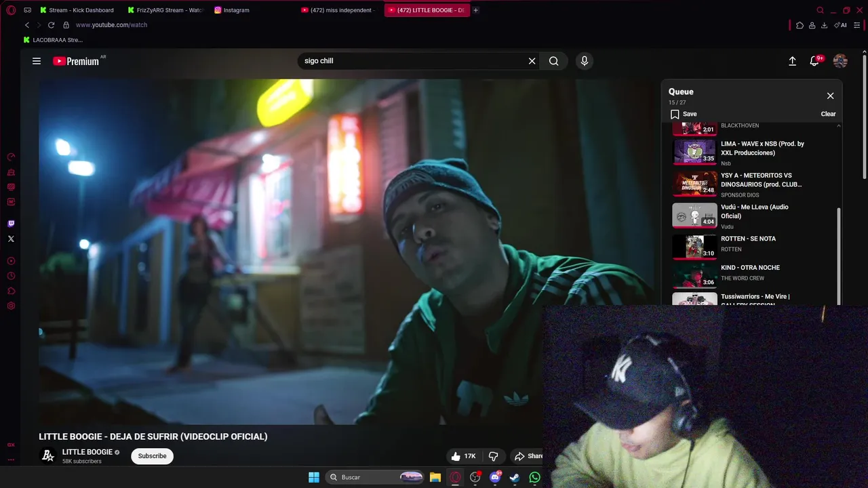This screenshot has width=868, height=488.
Task: Click the taskbar Buscar search box
Action: coord(375,477)
